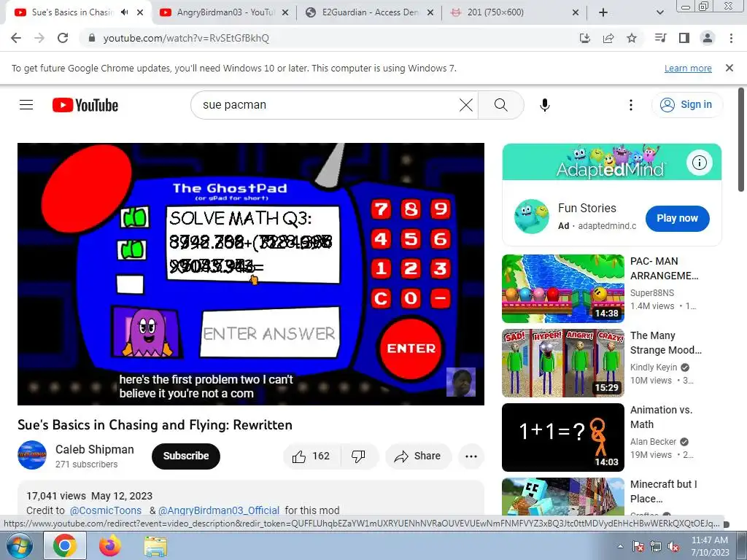The image size is (747, 560).
Task: Go to YouTube home via logo
Action: (85, 105)
